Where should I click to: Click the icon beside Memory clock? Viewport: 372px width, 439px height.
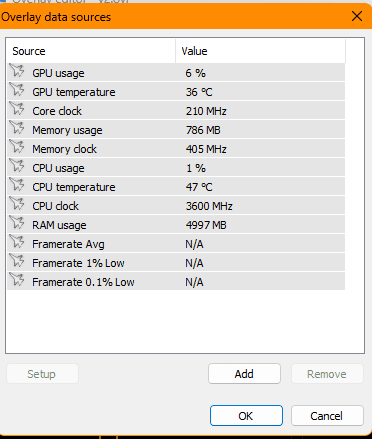click(x=17, y=147)
